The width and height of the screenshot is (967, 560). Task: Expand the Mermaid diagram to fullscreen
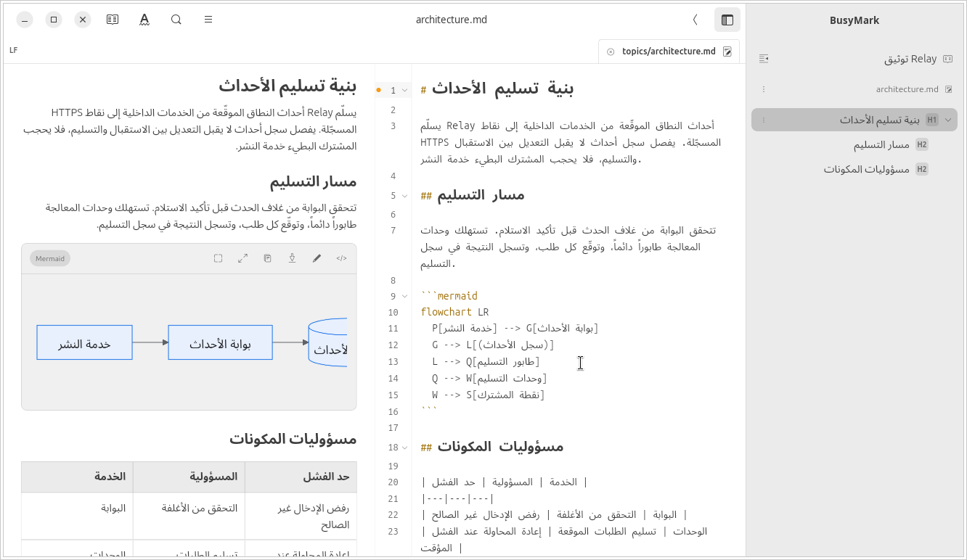tap(243, 258)
